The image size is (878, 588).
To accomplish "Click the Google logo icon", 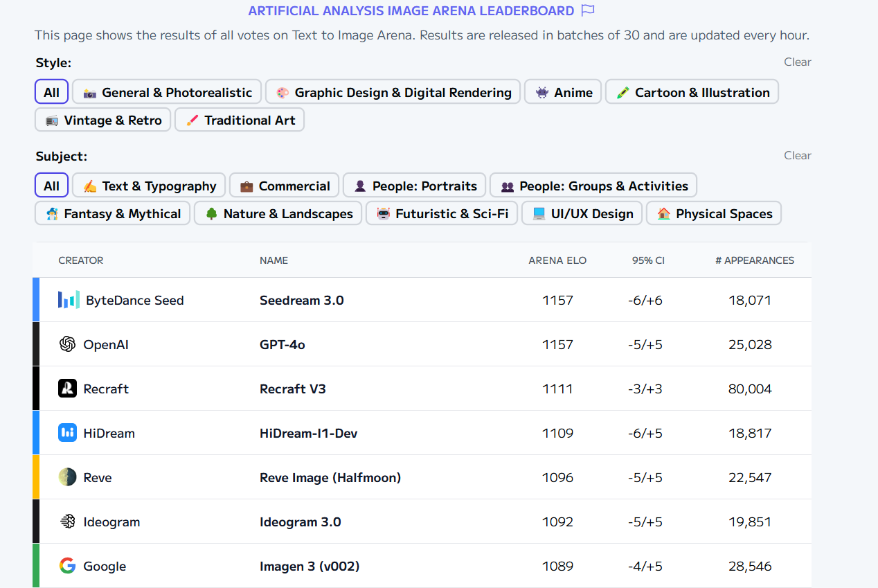I will (x=67, y=566).
